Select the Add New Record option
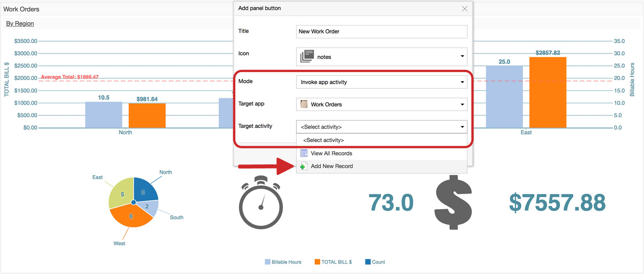The image size is (644, 274). (332, 166)
